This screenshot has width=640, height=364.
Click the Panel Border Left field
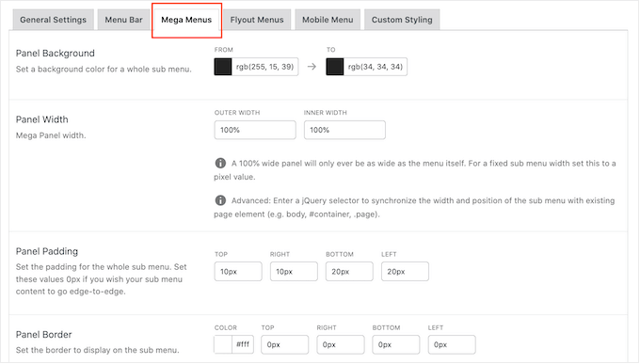[452, 344]
